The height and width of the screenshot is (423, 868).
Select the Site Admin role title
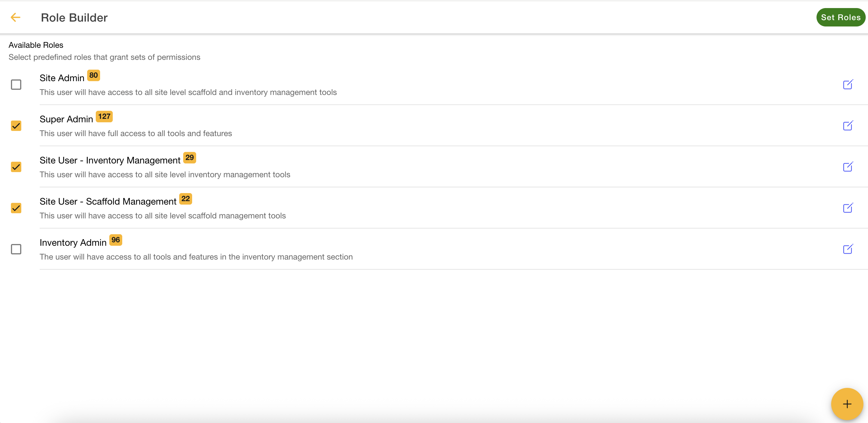point(62,78)
